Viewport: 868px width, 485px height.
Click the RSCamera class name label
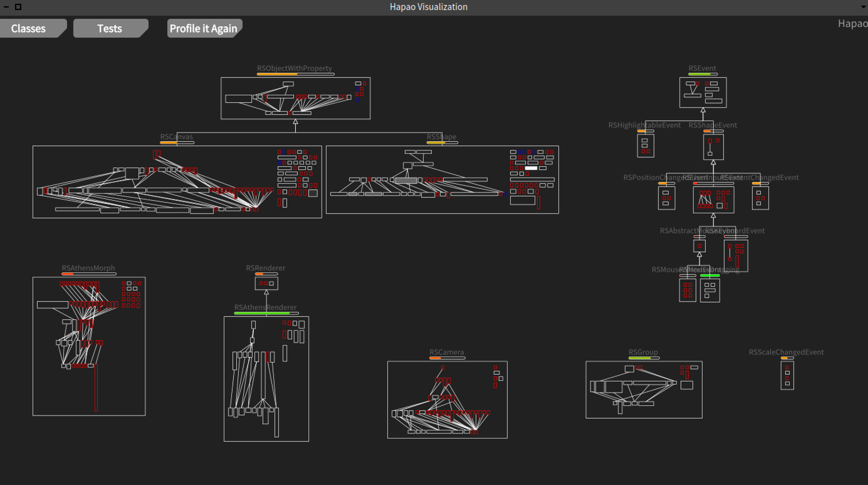point(447,352)
